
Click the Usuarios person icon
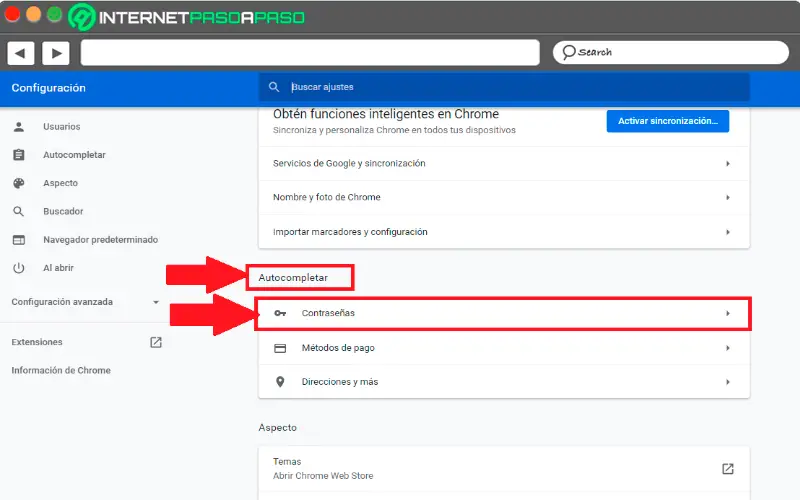click(19, 127)
